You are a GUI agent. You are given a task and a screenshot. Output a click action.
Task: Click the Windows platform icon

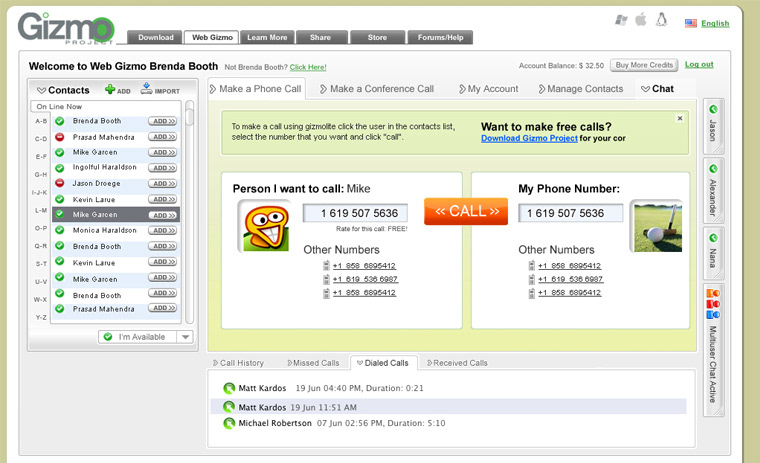[621, 20]
